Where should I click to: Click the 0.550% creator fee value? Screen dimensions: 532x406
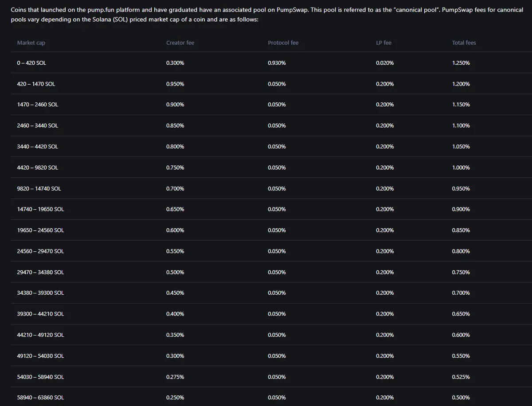tap(175, 251)
